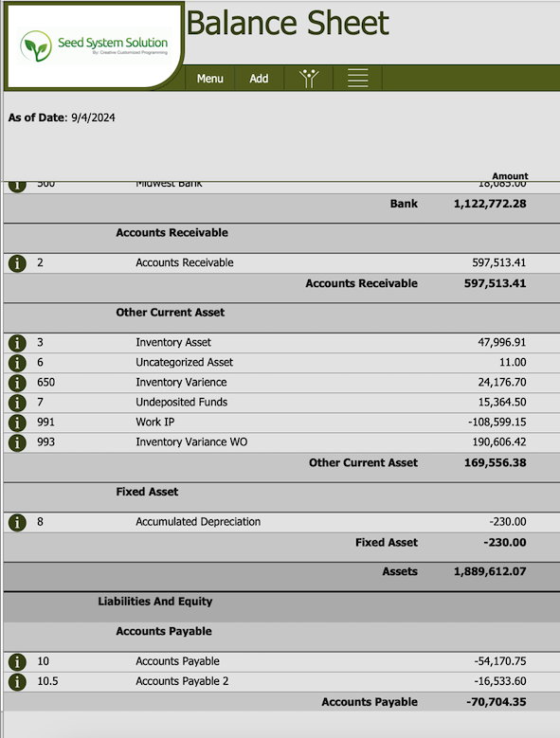Image resolution: width=560 pixels, height=738 pixels.
Task: Open the Menu toolbar item
Action: click(210, 78)
